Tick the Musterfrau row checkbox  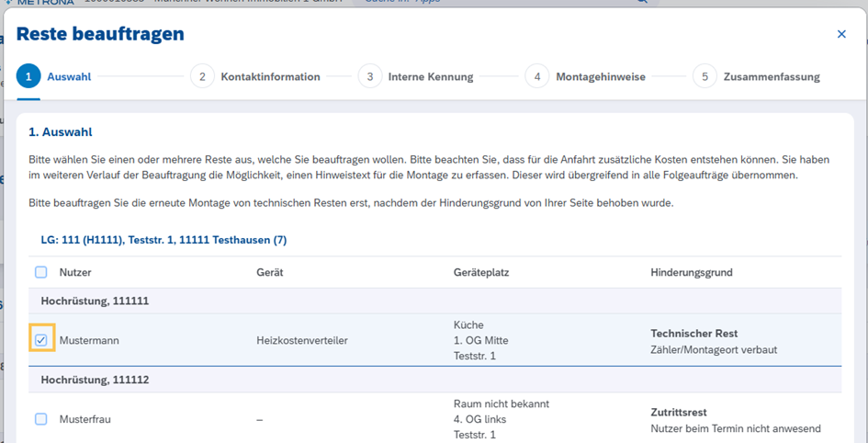coord(41,419)
